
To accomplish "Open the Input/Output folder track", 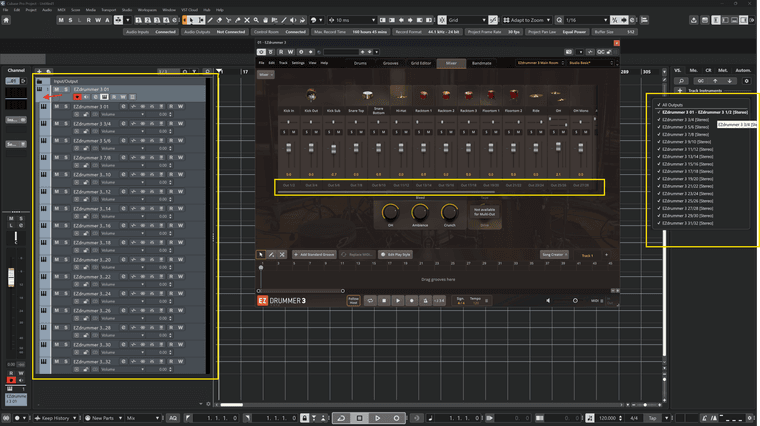I will tap(40, 81).
